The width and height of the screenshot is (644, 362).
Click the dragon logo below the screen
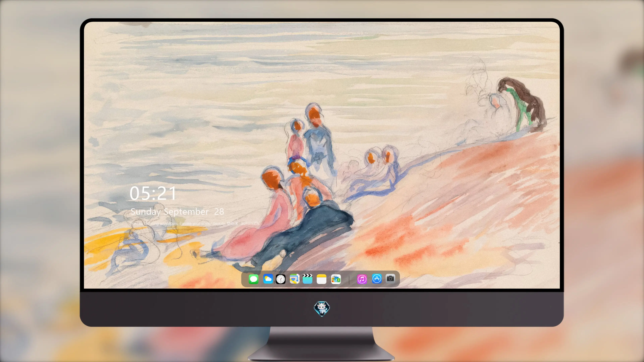322,309
